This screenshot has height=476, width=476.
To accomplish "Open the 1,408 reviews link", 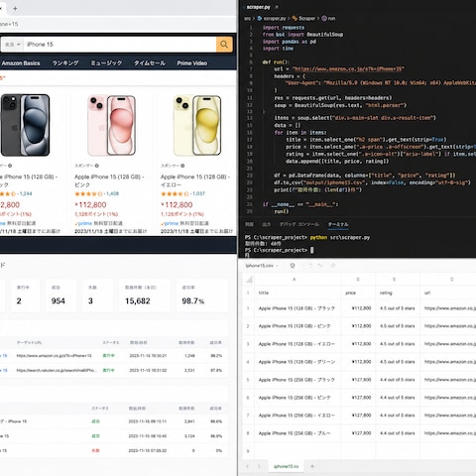I will (x=112, y=193).
